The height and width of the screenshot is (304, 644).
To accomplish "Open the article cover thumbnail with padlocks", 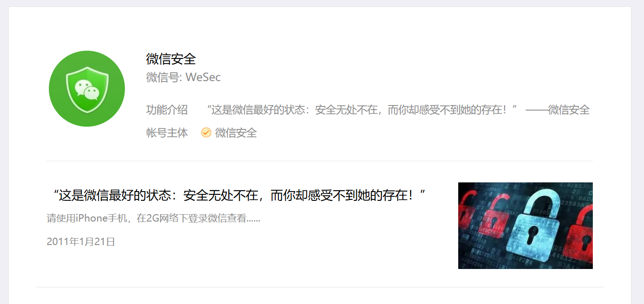I will coord(526,226).
